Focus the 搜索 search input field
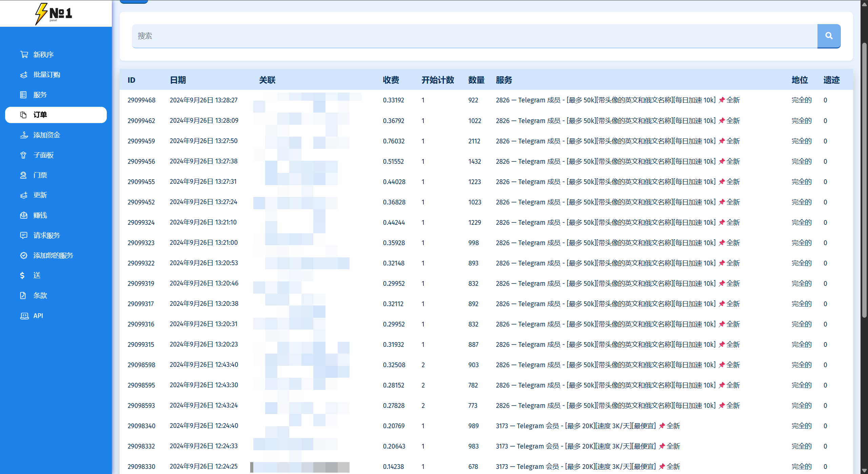 [475, 36]
